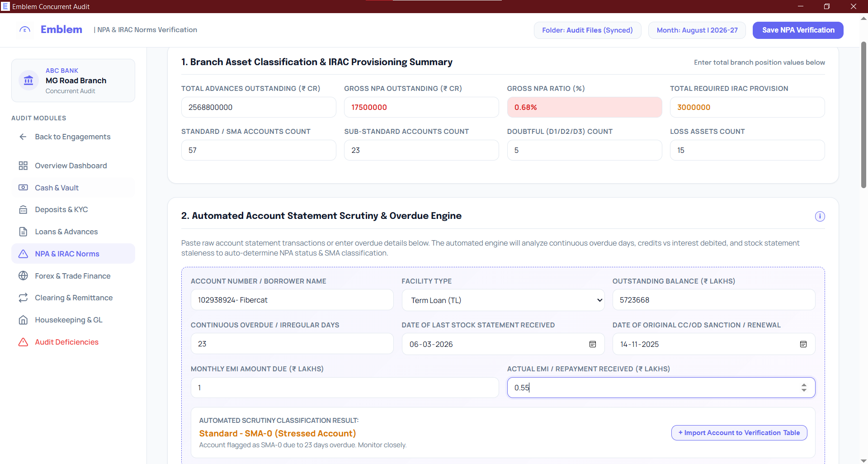Click the Total Required IRAC Provision field

[747, 107]
